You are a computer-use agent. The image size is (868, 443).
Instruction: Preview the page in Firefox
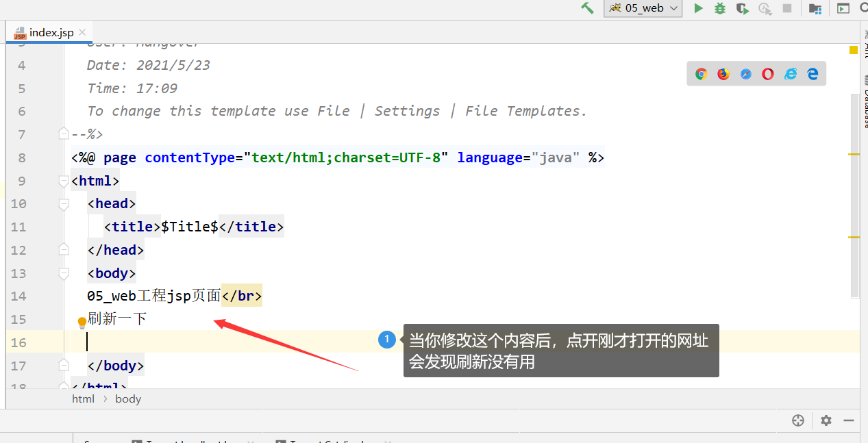(x=723, y=73)
